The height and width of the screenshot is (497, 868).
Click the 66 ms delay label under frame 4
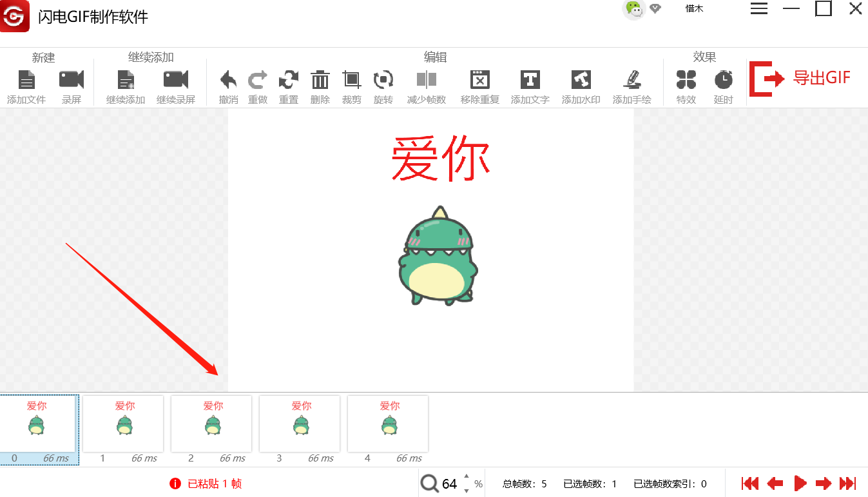tap(409, 458)
